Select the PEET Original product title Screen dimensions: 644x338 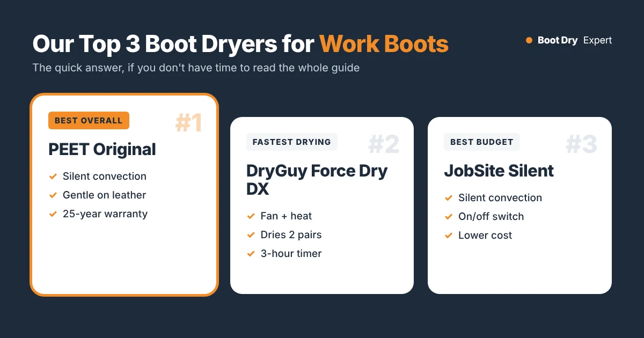coord(102,149)
